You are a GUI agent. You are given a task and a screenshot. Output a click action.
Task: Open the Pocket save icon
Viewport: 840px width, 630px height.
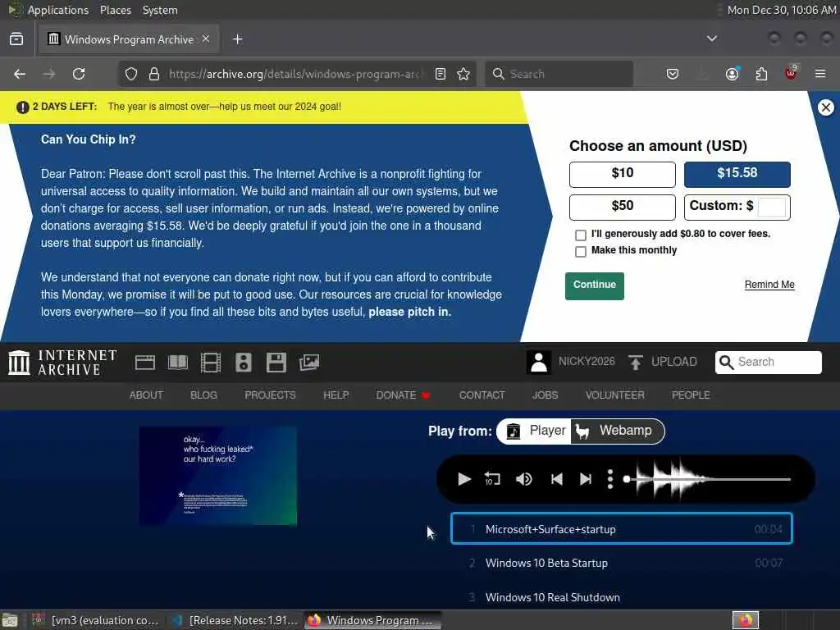point(673,74)
